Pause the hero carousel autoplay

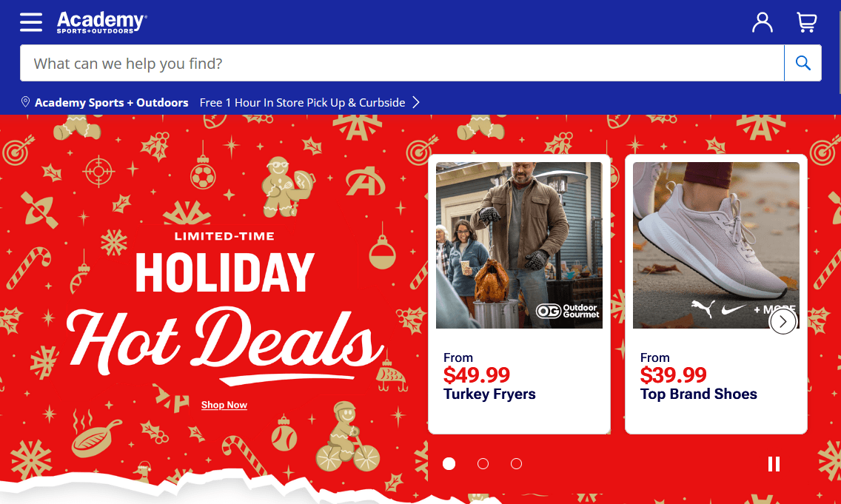click(x=774, y=464)
